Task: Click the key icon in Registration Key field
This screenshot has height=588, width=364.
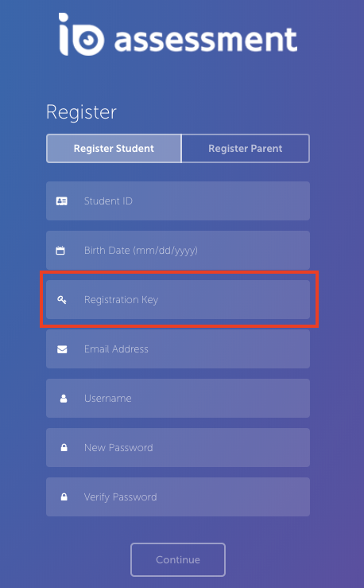Action: point(62,300)
